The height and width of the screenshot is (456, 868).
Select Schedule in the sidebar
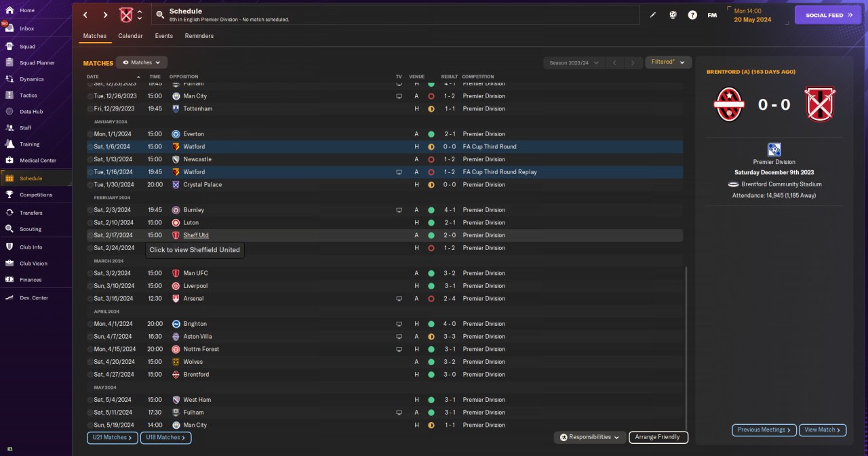tap(36, 178)
